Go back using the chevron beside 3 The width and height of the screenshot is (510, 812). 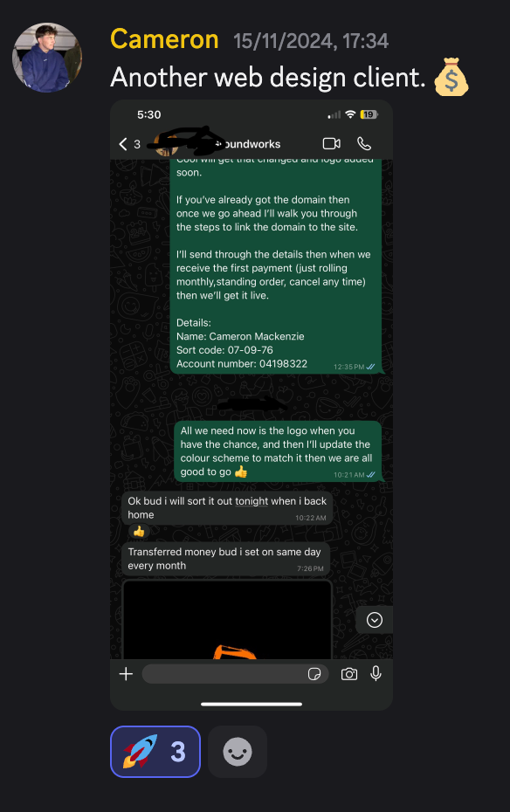tap(123, 144)
